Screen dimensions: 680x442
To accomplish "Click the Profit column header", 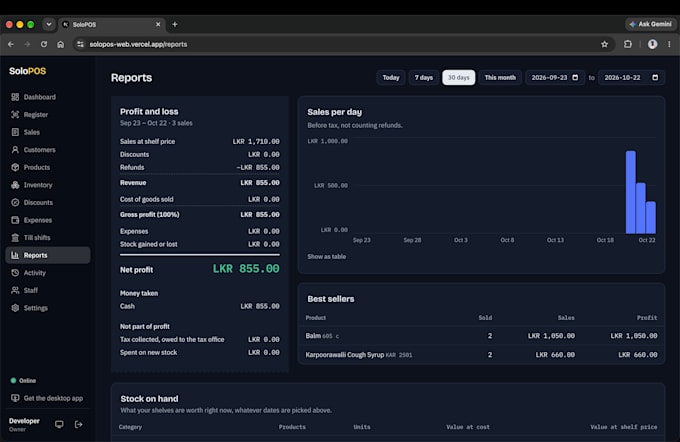I will point(647,318).
